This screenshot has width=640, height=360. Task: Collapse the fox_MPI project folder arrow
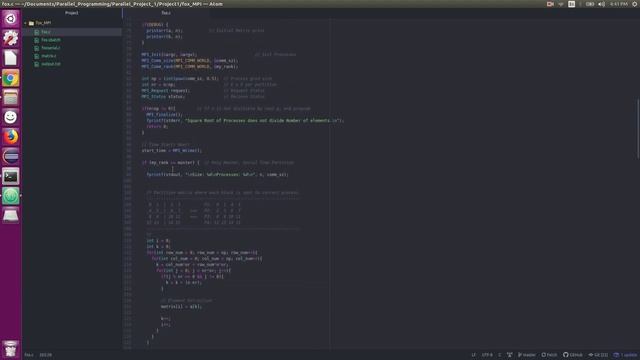click(25, 23)
